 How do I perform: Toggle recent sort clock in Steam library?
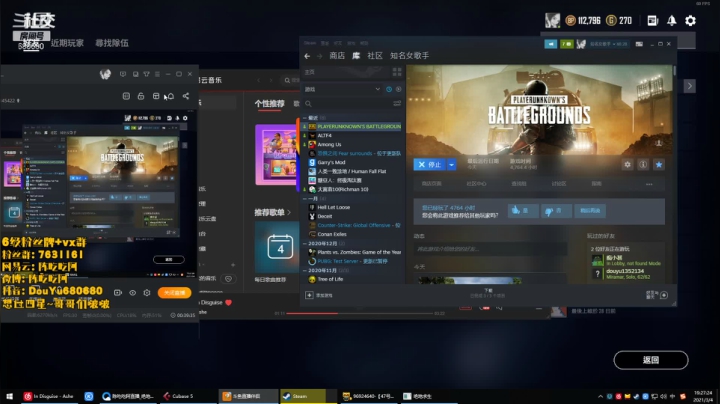click(x=389, y=89)
